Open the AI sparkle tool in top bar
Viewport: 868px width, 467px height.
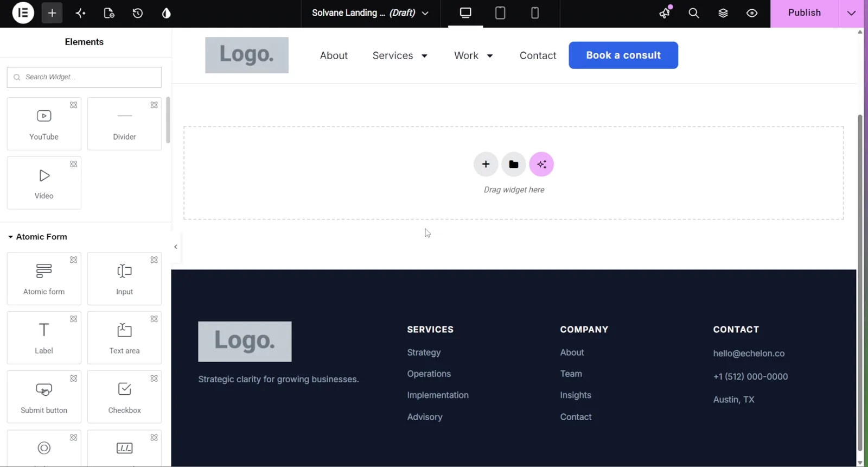click(80, 13)
